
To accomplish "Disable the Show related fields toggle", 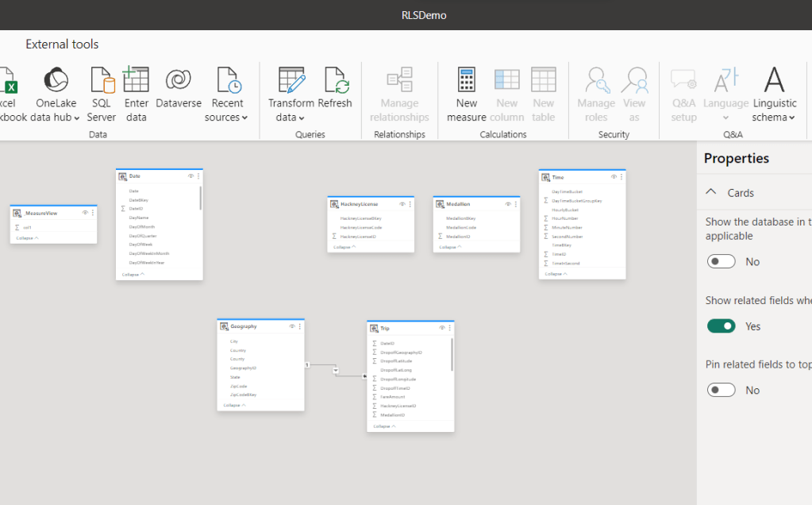I will pyautogui.click(x=721, y=326).
